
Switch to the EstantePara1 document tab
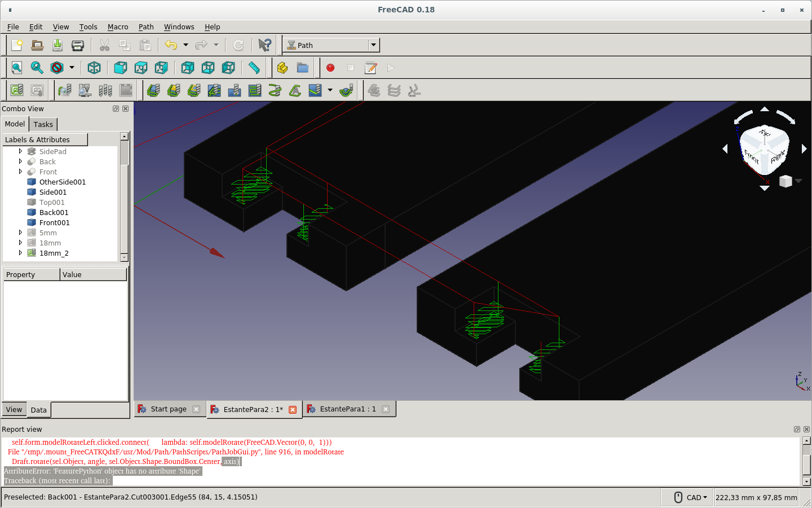click(348, 409)
